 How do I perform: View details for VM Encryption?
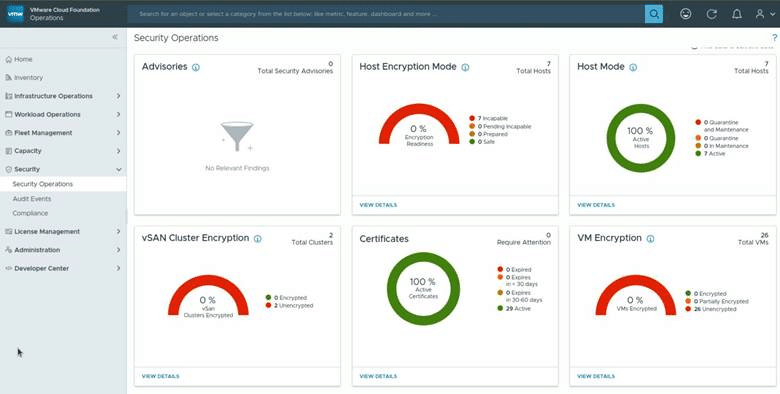point(596,376)
